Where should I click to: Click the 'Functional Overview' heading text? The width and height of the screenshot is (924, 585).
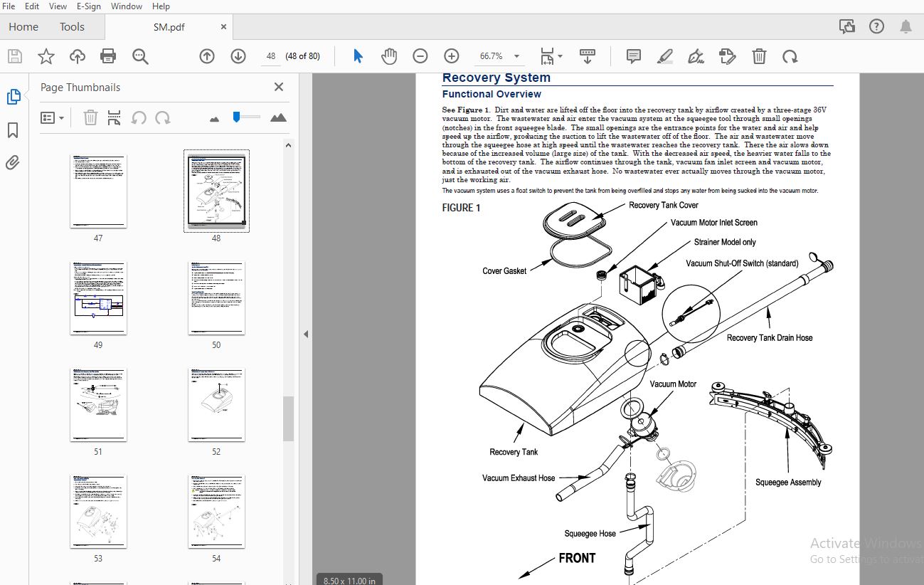point(492,94)
